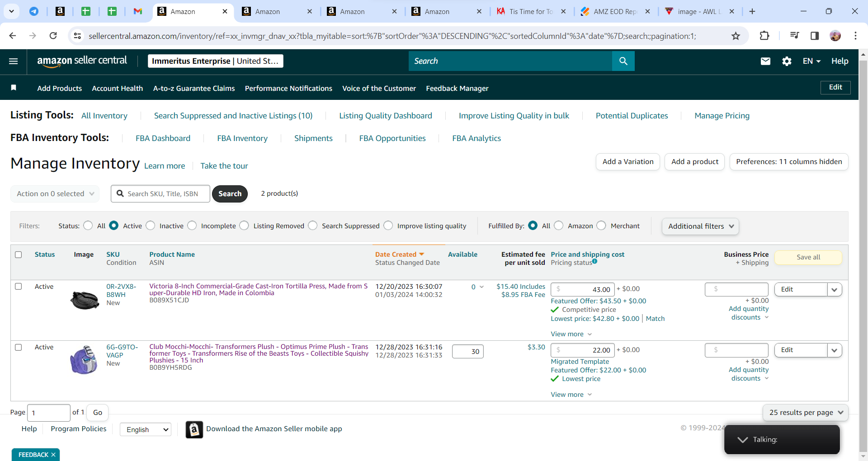Open the Chrome side panel icon
This screenshot has height=461, width=868.
coord(815,36)
